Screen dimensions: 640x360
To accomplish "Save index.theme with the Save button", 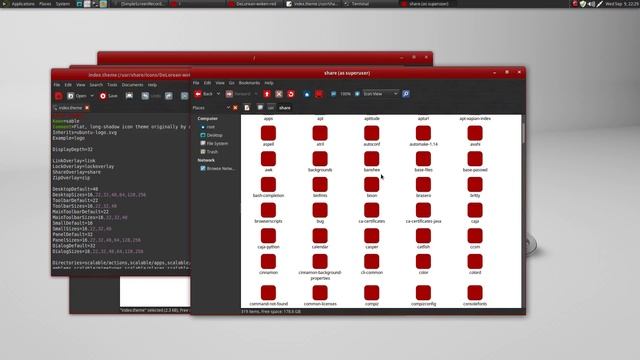I will (109, 96).
